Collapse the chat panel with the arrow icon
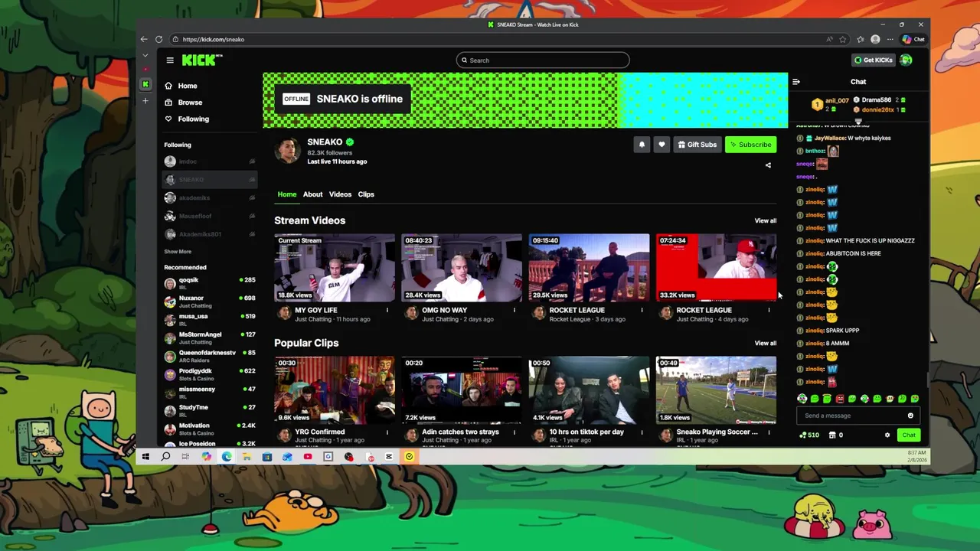The width and height of the screenshot is (980, 551). (796, 82)
